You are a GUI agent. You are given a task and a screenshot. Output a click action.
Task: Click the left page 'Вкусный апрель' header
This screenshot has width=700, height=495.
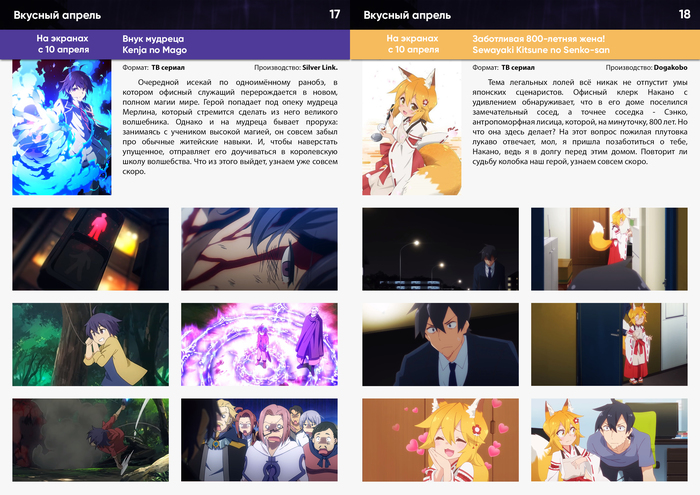[x=57, y=15]
